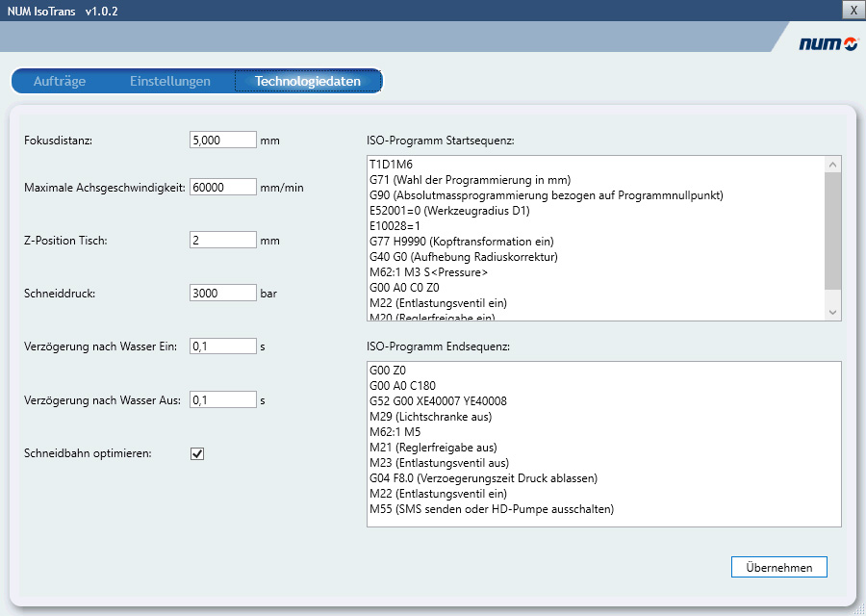866x616 pixels.
Task: Click the Schneiddruck value field
Action: 223,293
